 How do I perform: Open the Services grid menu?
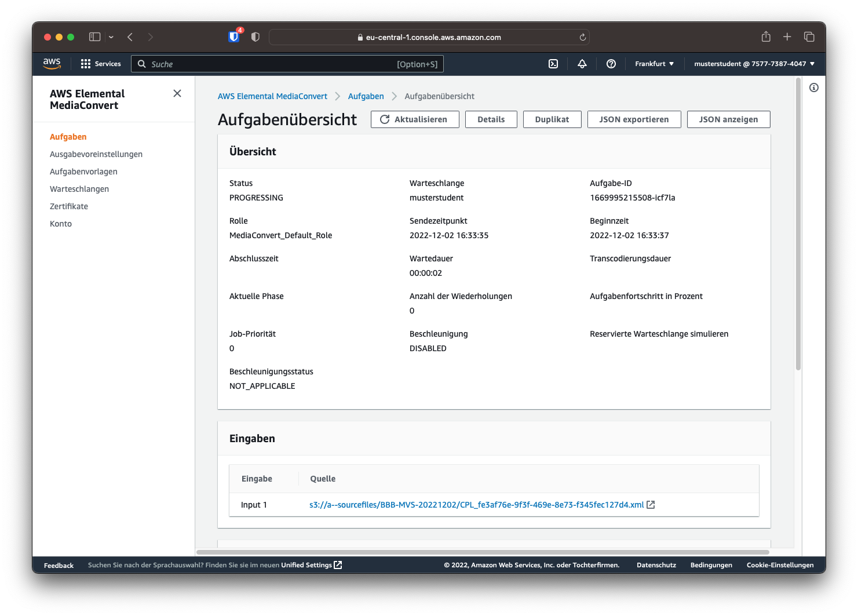101,64
